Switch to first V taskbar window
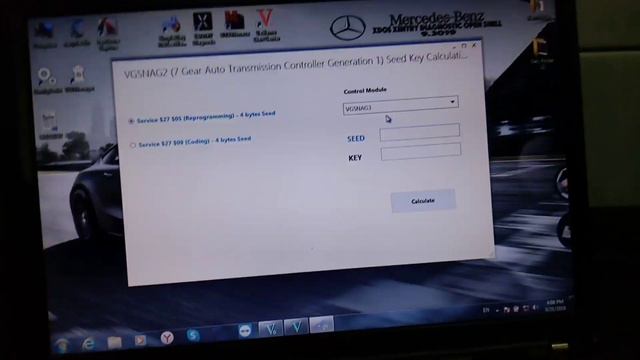The height and width of the screenshot is (360, 640). [x=270, y=329]
